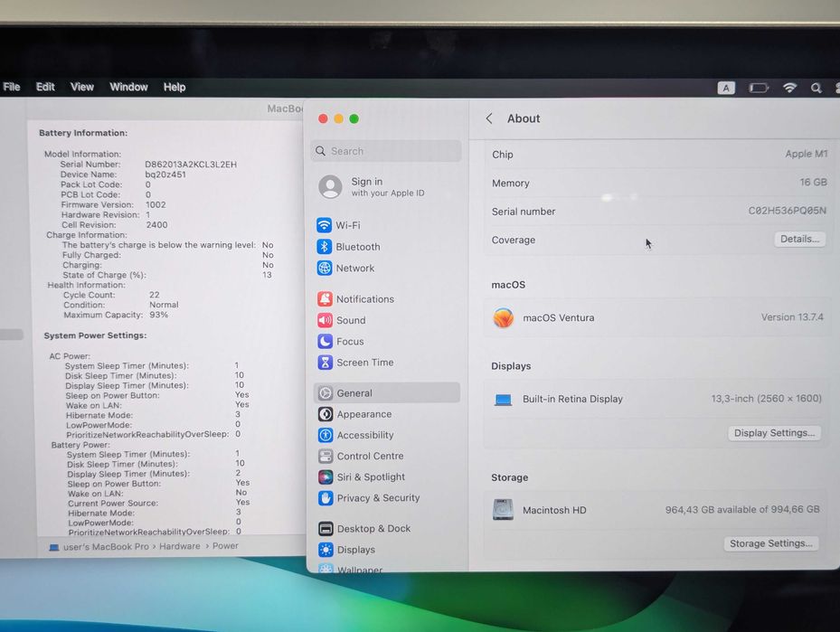Open the Edit menu
The height and width of the screenshot is (632, 840).
pos(45,87)
